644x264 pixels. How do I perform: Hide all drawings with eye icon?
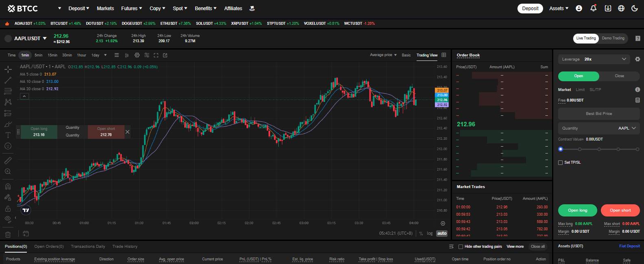[x=8, y=219]
